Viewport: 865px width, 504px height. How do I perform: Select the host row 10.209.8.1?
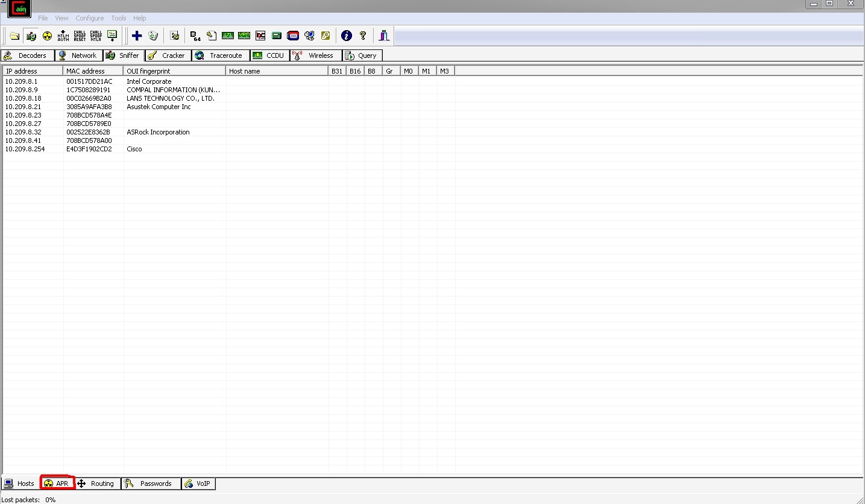point(229,81)
